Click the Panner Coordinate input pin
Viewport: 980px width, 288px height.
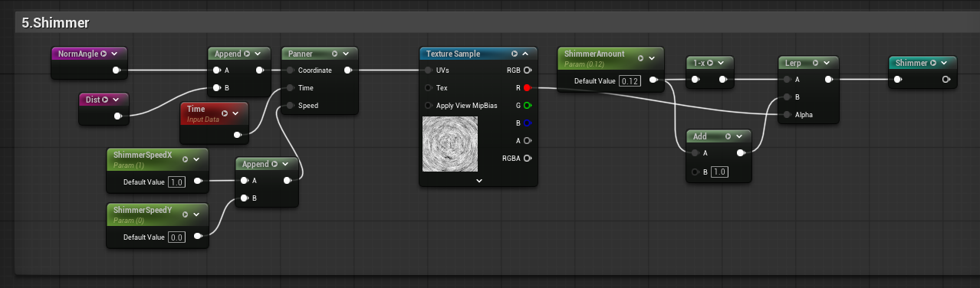click(x=291, y=70)
